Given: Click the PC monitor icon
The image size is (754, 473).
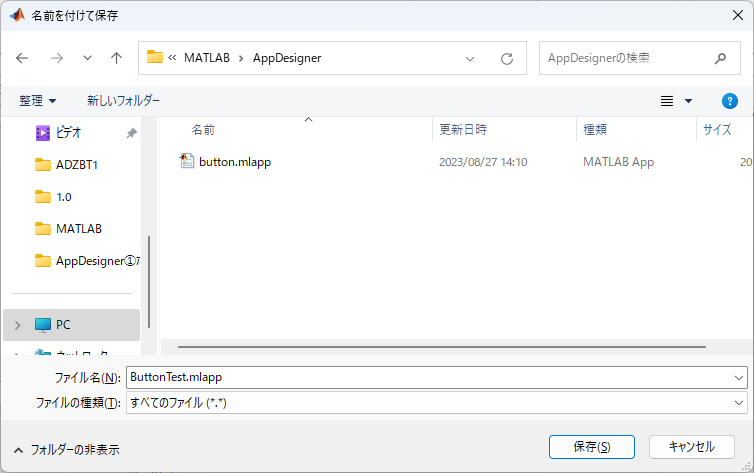Looking at the screenshot, I should click(x=42, y=325).
